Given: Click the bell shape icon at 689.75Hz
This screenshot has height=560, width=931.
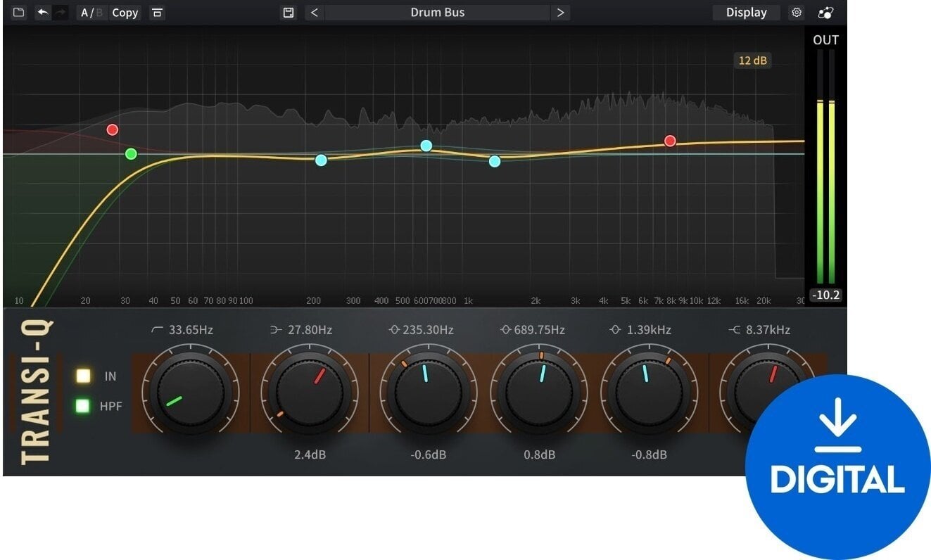Looking at the screenshot, I should coord(505,330).
